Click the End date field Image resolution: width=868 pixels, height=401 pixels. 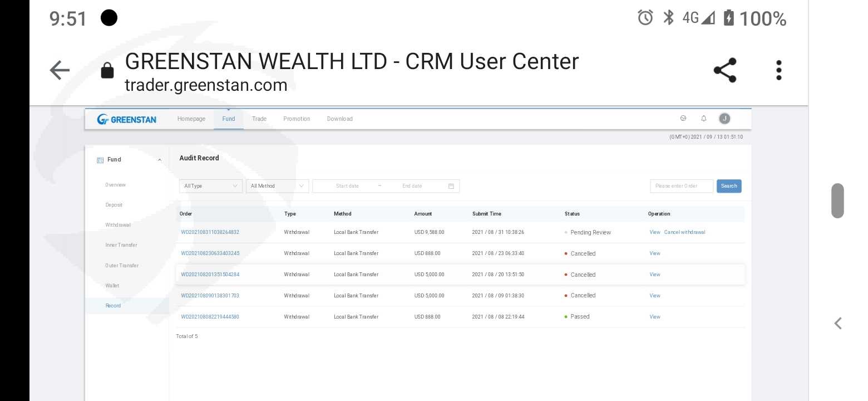point(412,186)
